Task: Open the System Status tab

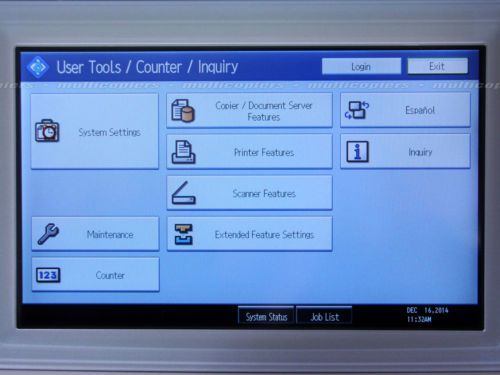Action: coord(266,315)
